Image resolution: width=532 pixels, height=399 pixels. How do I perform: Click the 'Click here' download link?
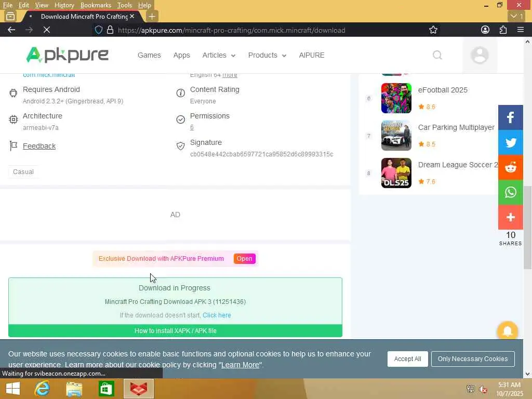click(x=217, y=315)
